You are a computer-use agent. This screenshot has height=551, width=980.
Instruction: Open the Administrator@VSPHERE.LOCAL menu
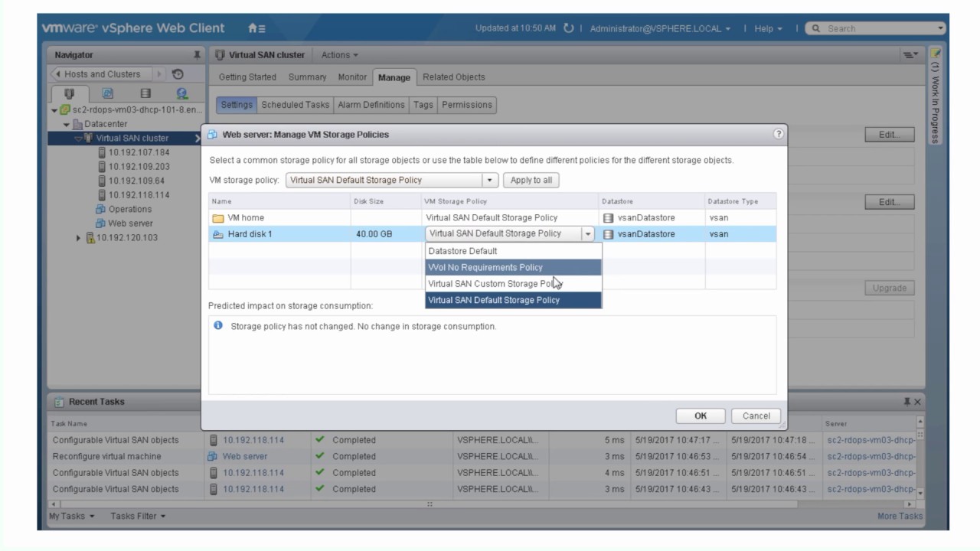660,28
